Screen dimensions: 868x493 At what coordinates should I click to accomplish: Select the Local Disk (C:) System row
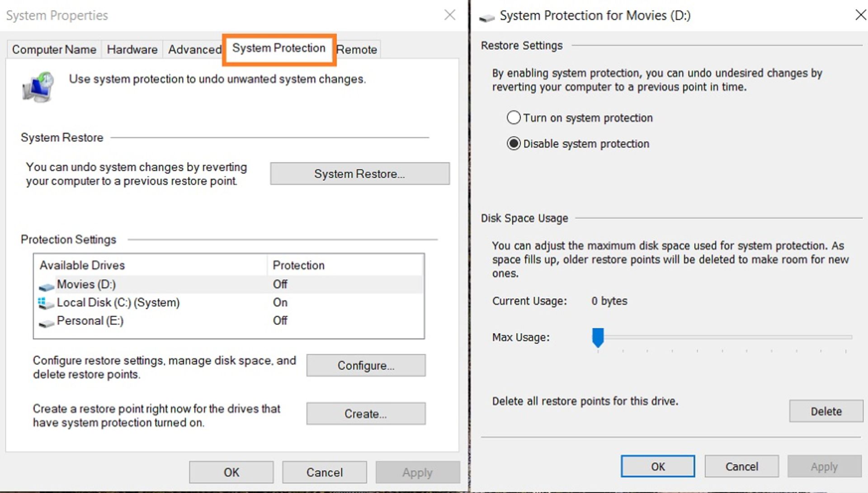pyautogui.click(x=136, y=303)
